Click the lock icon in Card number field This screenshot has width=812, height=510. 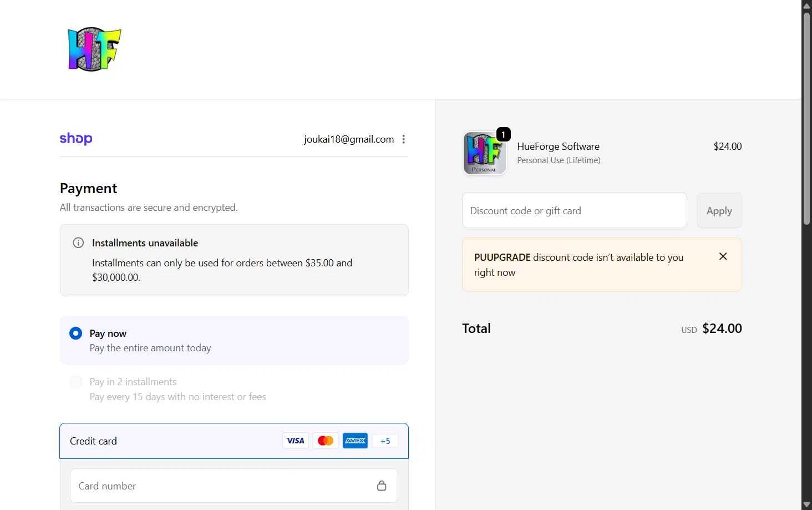382,486
